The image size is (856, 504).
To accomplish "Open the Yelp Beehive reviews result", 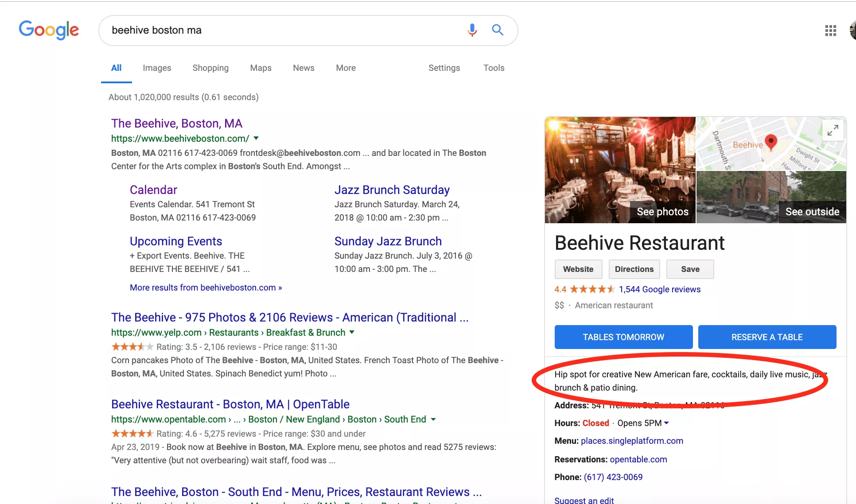I will tap(289, 317).
